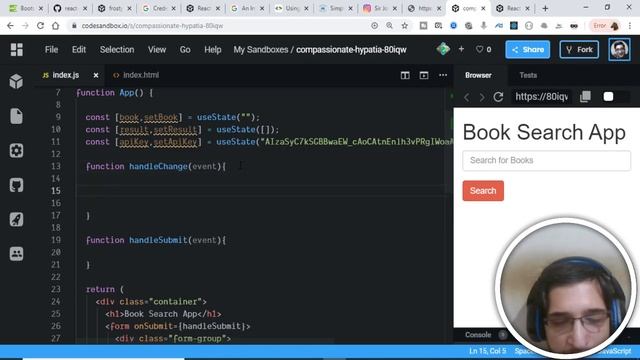640x360 pixels.
Task: Open Configuration Files gear icon in sidebar
Action: [x=16, y=151]
